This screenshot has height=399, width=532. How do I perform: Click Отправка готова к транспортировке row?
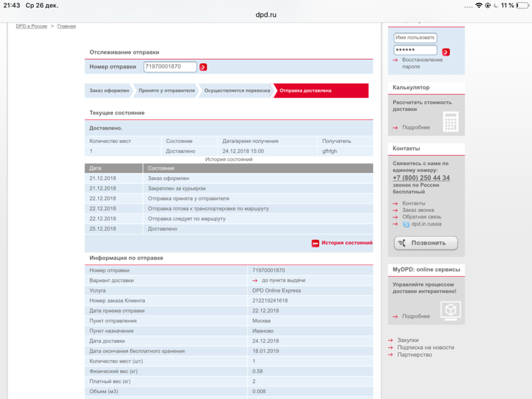[229, 209]
